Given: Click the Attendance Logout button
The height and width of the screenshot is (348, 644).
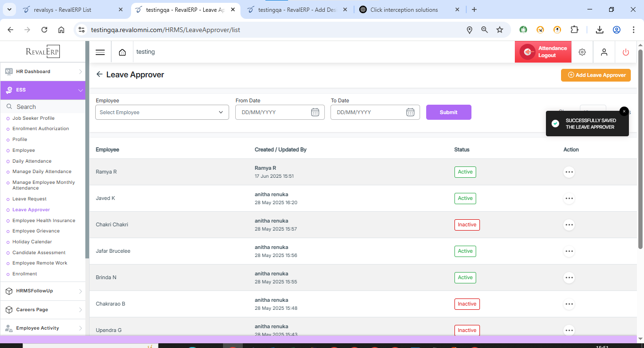Looking at the screenshot, I should click(543, 52).
